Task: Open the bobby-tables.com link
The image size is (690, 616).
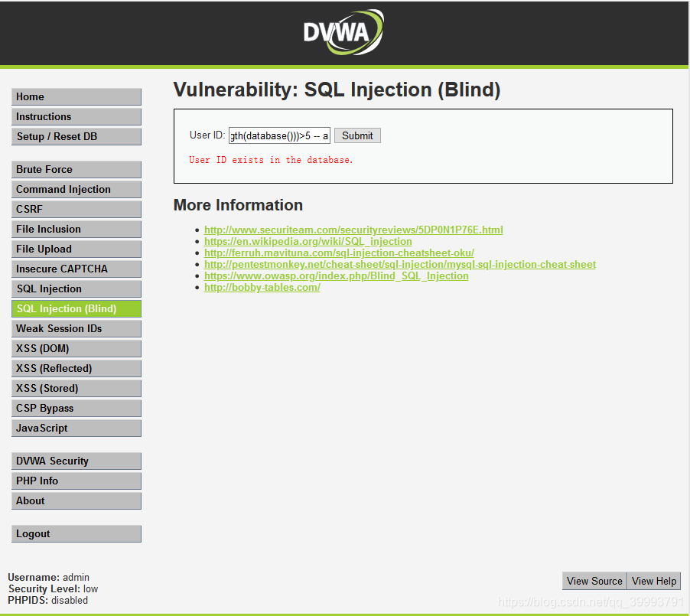Action: pyautogui.click(x=262, y=287)
